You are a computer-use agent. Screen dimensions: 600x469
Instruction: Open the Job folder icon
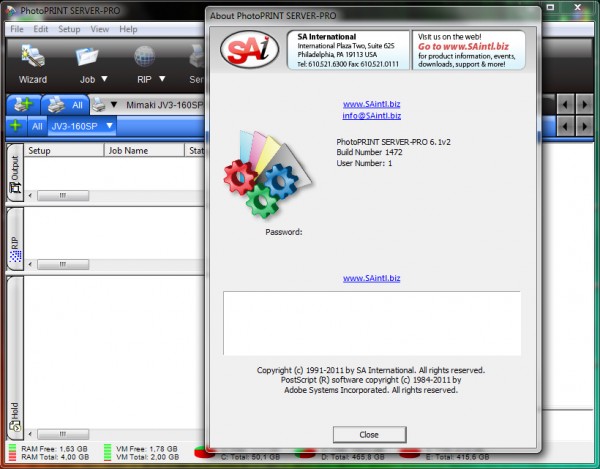click(x=87, y=57)
